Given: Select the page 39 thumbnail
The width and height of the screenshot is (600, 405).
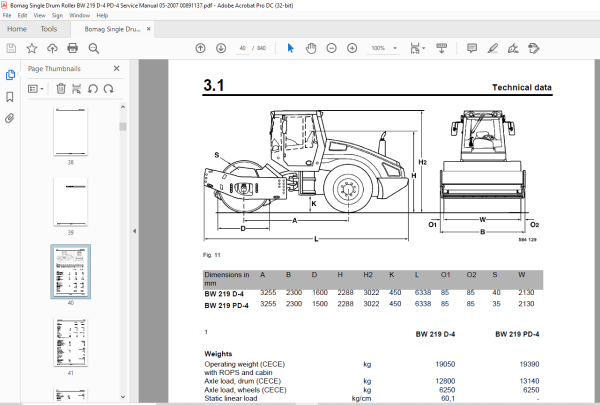Looking at the screenshot, I should (70, 202).
